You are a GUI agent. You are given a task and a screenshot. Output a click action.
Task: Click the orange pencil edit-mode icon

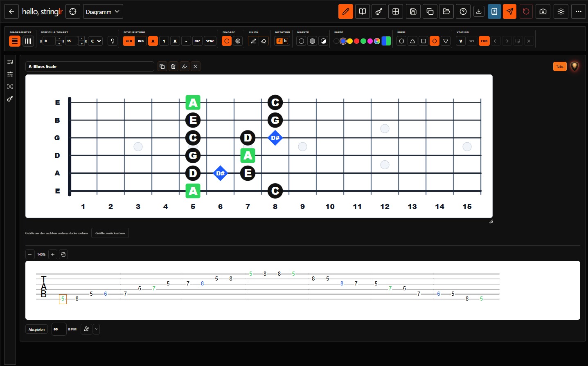tap(346, 11)
